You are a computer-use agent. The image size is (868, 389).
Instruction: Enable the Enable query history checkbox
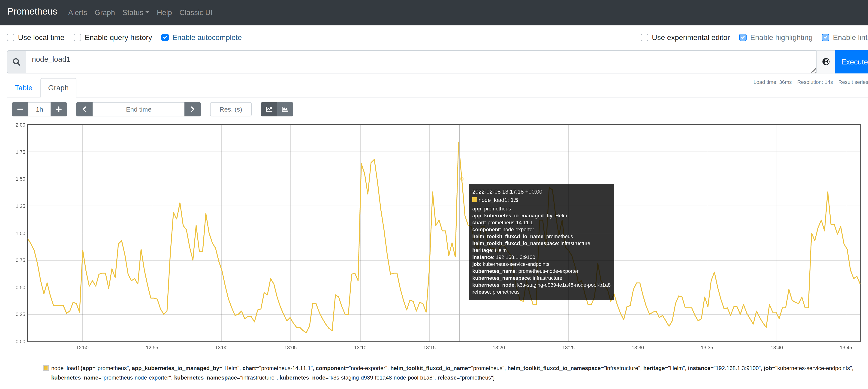(78, 38)
